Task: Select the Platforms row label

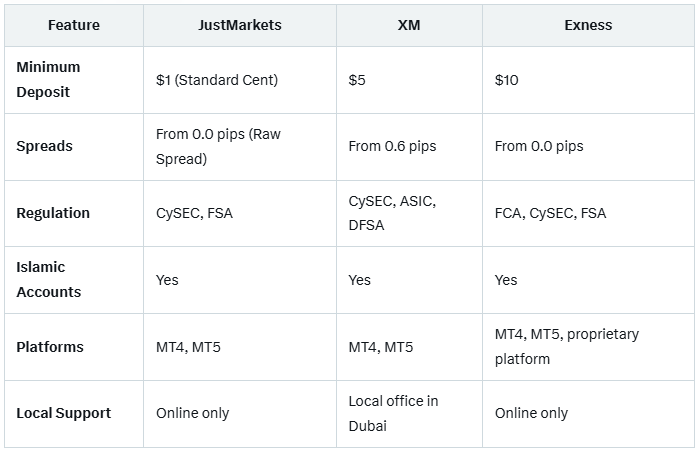Action: pyautogui.click(x=50, y=347)
